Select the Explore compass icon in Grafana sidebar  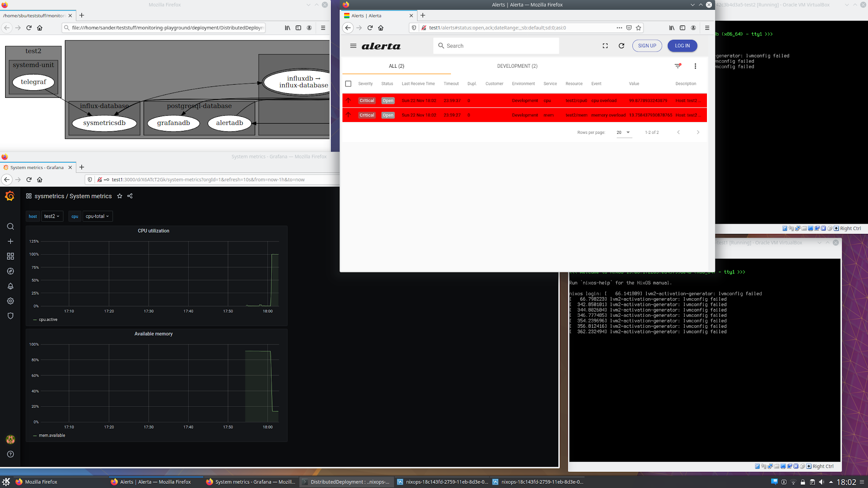point(10,271)
